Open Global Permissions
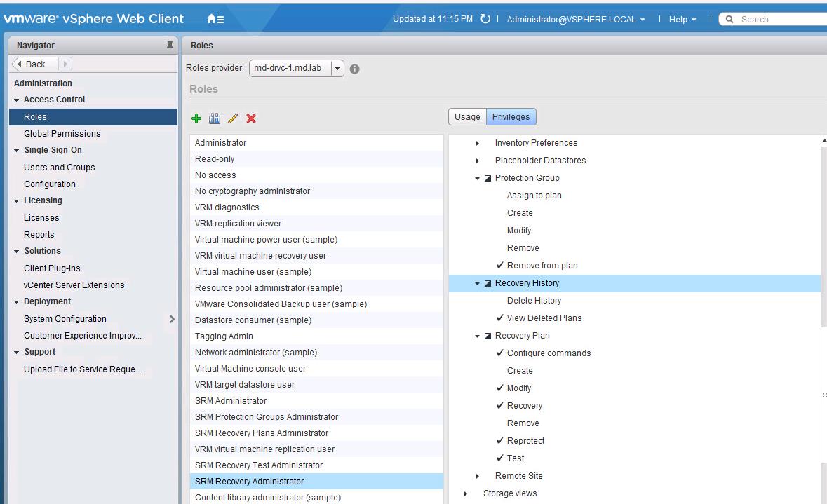This screenshot has height=504, width=827. tap(62, 133)
